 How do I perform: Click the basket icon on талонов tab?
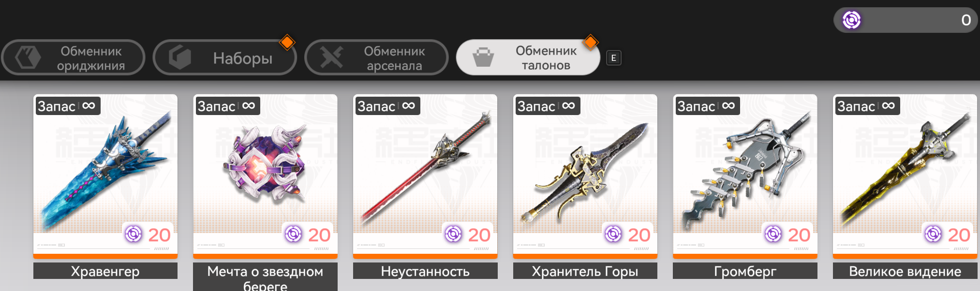pyautogui.click(x=483, y=58)
